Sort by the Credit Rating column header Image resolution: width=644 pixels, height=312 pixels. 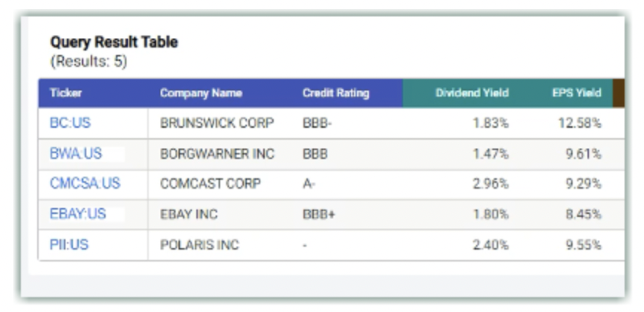[335, 93]
